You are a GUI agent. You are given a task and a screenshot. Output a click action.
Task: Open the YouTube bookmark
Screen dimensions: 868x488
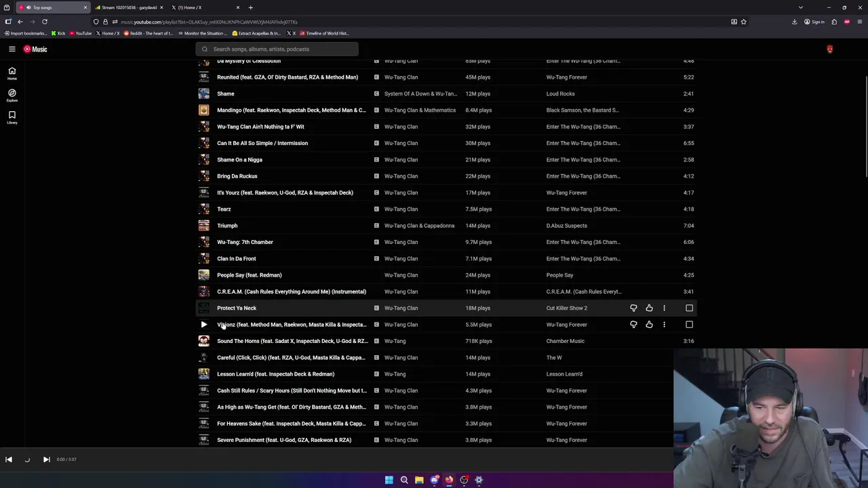point(81,33)
